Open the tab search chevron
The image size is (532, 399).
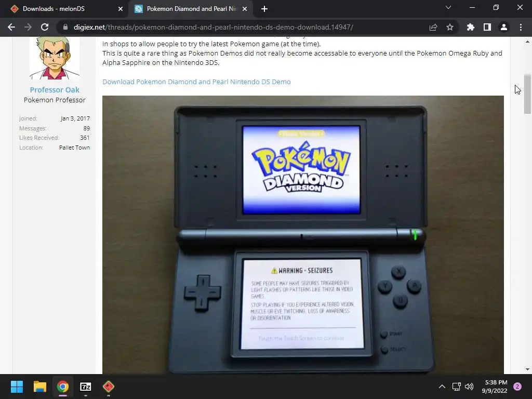pyautogui.click(x=448, y=7)
